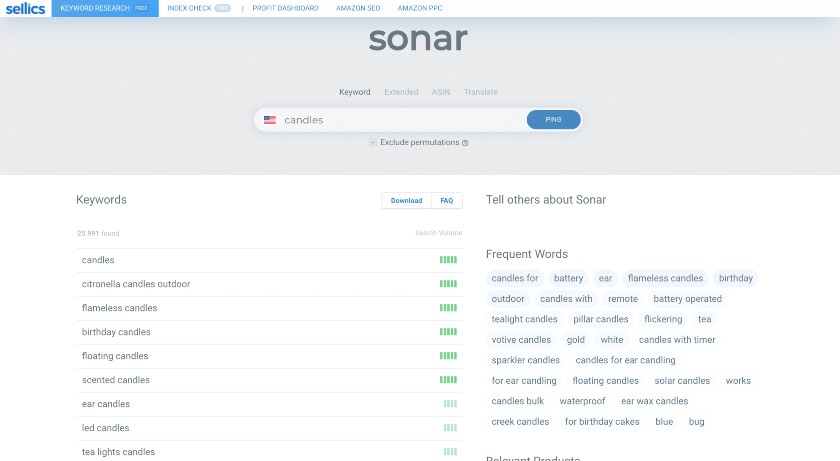Open the Index Check tab
The height and width of the screenshot is (461, 840).
click(x=199, y=8)
